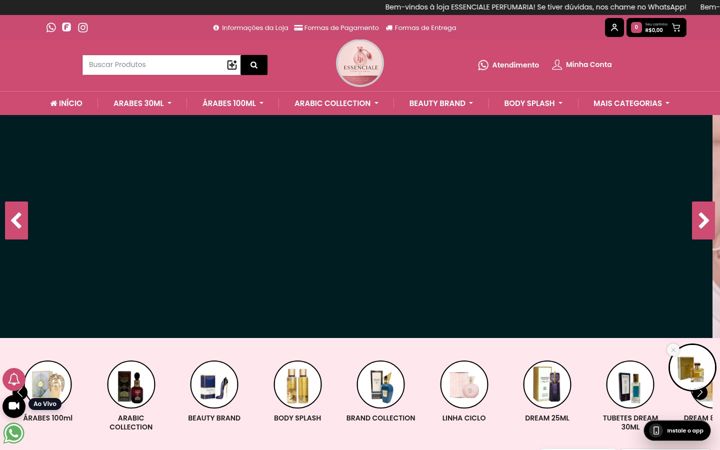Expand BODY SPLASH dropdown menu
Viewport: 720px width, 450px height.
coord(533,103)
